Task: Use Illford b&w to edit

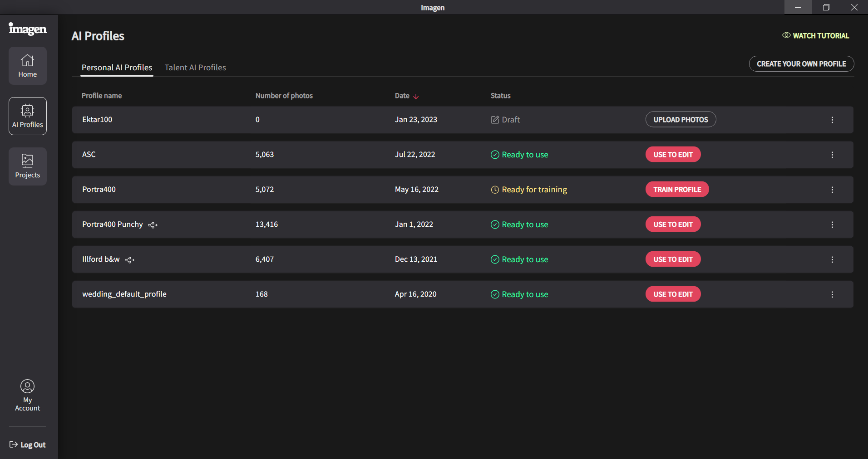Action: (x=673, y=259)
